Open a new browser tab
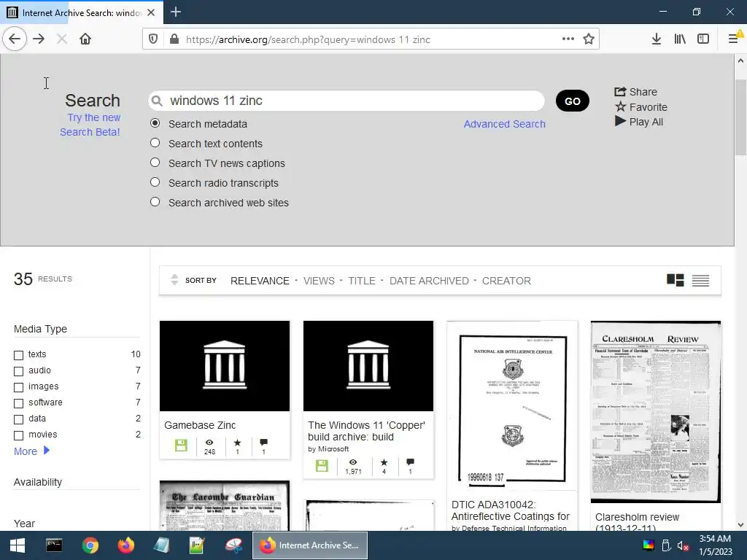Viewport: 747px width, 560px height. click(x=176, y=12)
